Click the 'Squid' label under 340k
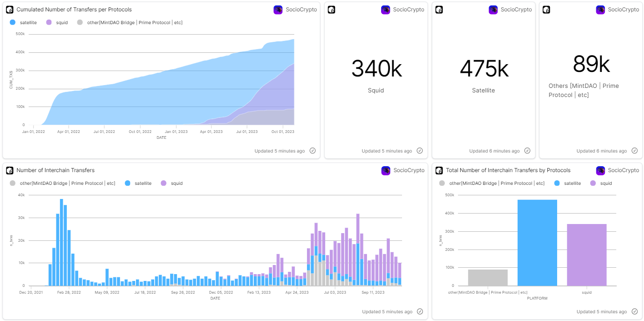 (376, 90)
